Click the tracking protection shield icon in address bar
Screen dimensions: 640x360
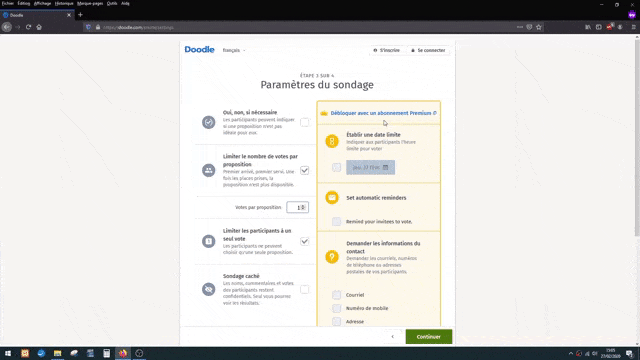pos(88,27)
